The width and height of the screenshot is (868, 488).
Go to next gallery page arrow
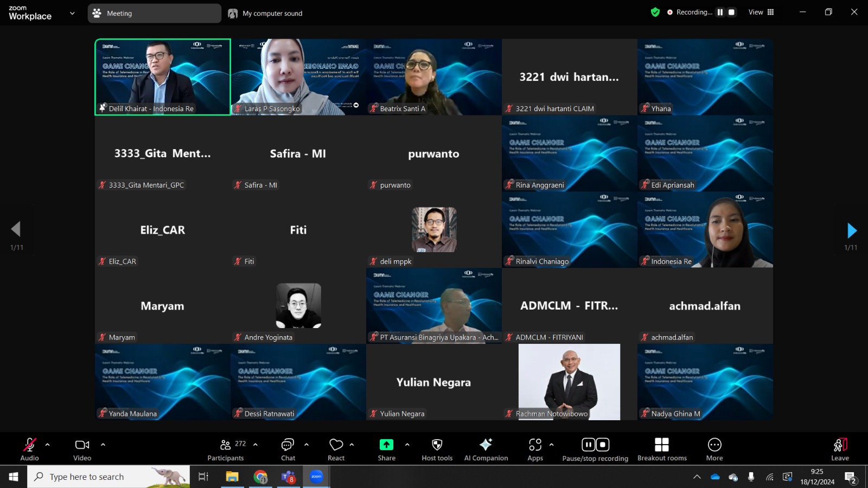(x=852, y=230)
